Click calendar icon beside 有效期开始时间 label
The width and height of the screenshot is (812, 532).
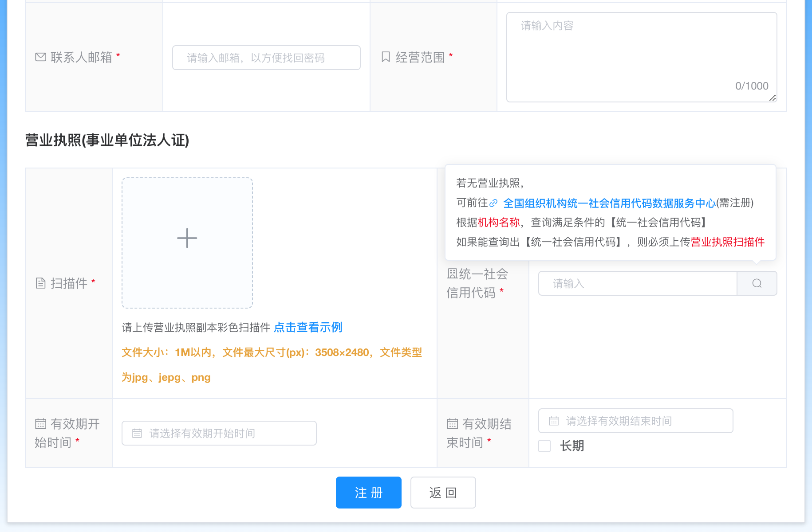pyautogui.click(x=40, y=424)
